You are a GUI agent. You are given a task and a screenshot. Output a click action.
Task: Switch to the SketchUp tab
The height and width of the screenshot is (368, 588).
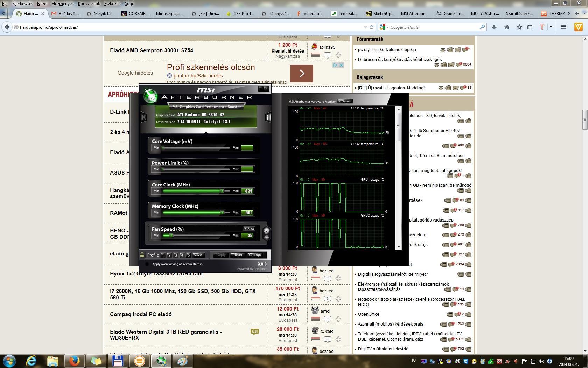point(381,14)
